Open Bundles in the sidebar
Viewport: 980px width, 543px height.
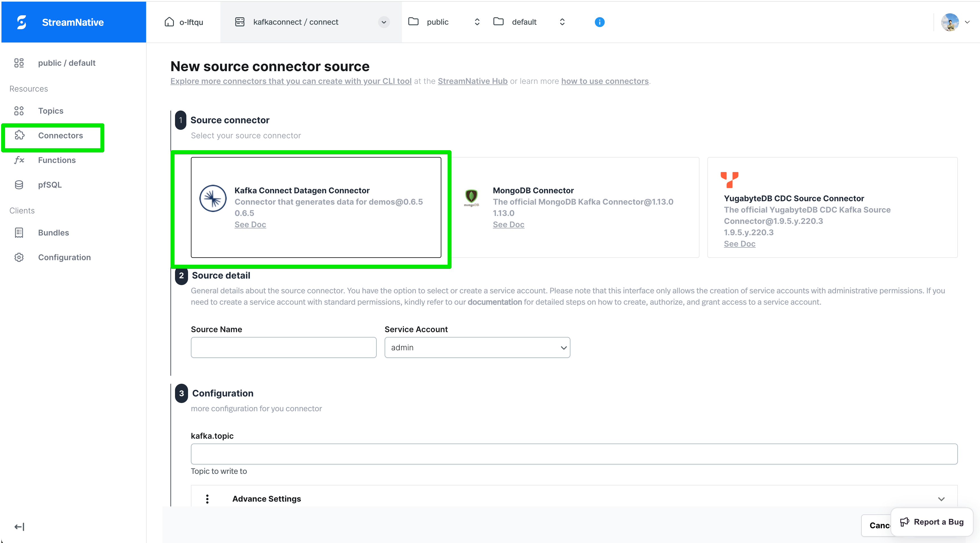[53, 233]
